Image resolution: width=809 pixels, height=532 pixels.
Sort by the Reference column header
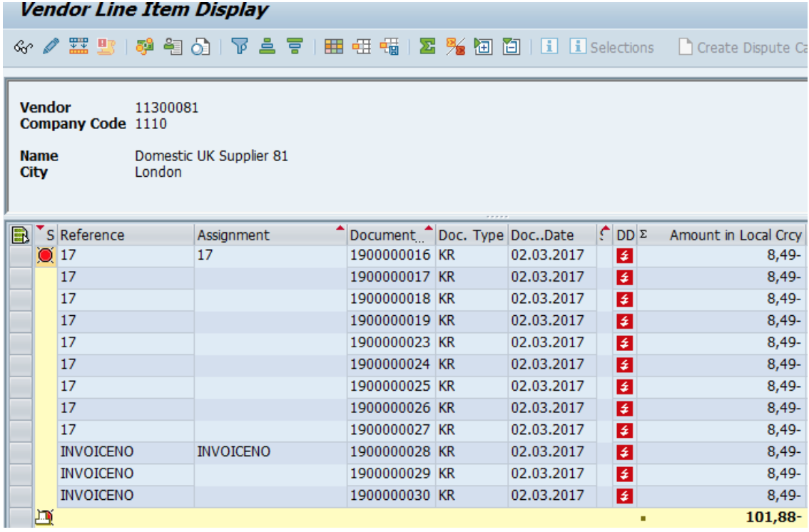pos(126,235)
